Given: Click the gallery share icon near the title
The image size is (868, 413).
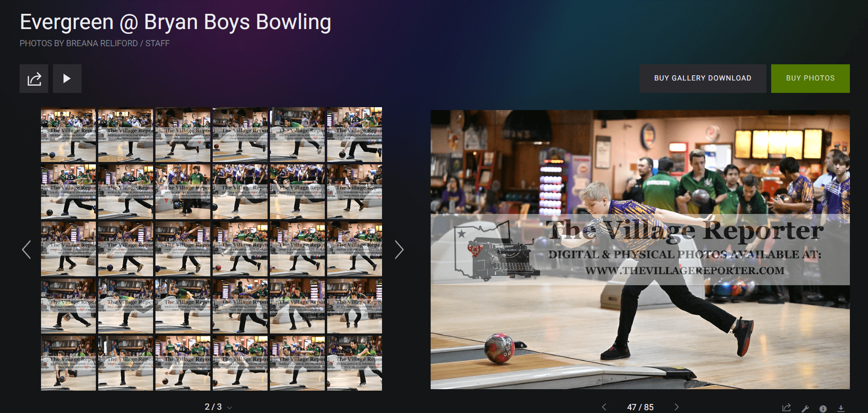Looking at the screenshot, I should [34, 79].
